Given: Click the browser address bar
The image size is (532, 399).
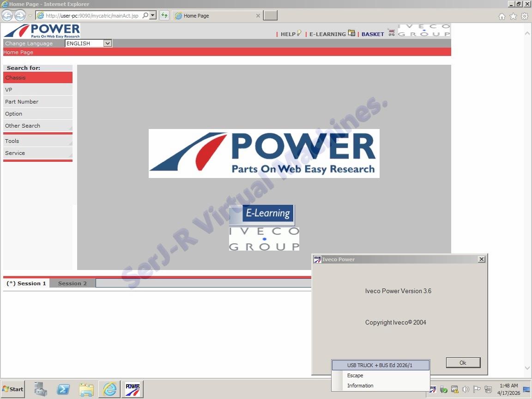Looking at the screenshot, I should (92, 16).
